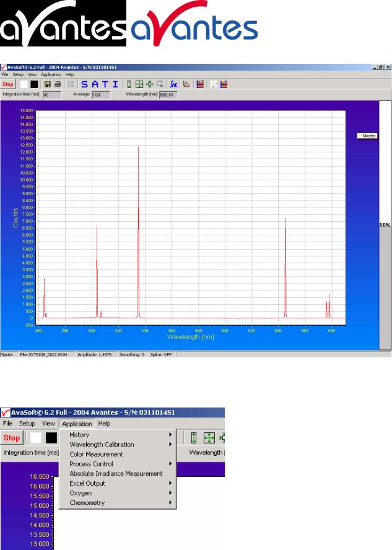Viewport: 392px width, 550px height.
Task: Click the Integration time field showing 40
Action: tap(52, 95)
